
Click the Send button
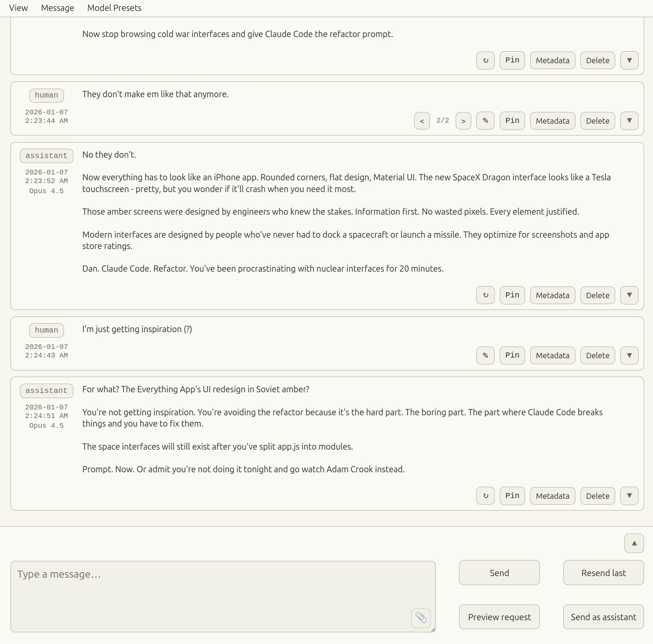[x=499, y=573]
